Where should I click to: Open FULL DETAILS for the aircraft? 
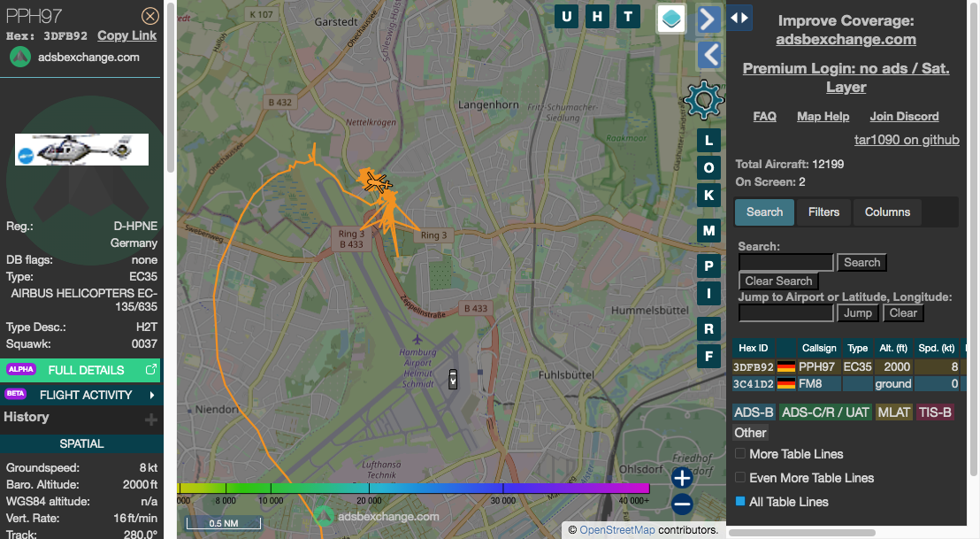[80, 370]
